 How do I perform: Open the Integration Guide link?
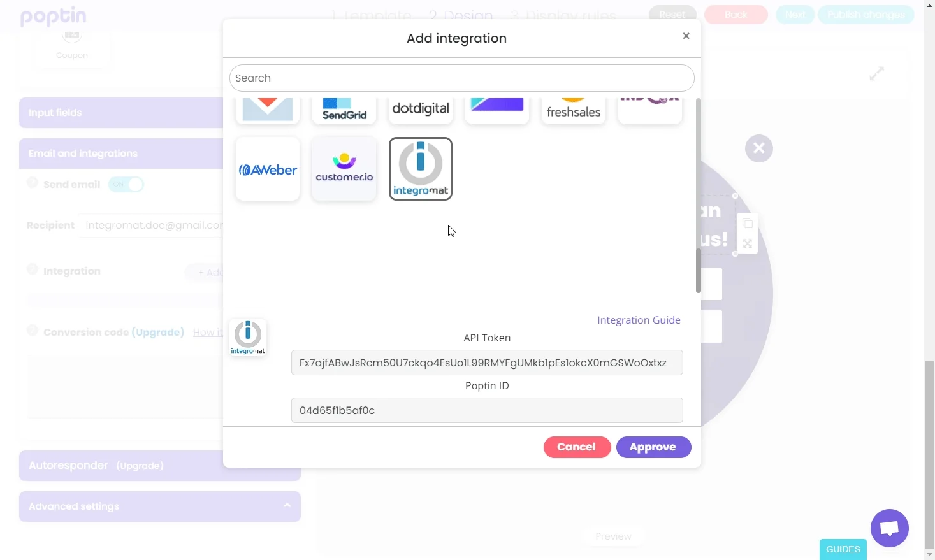(x=639, y=320)
